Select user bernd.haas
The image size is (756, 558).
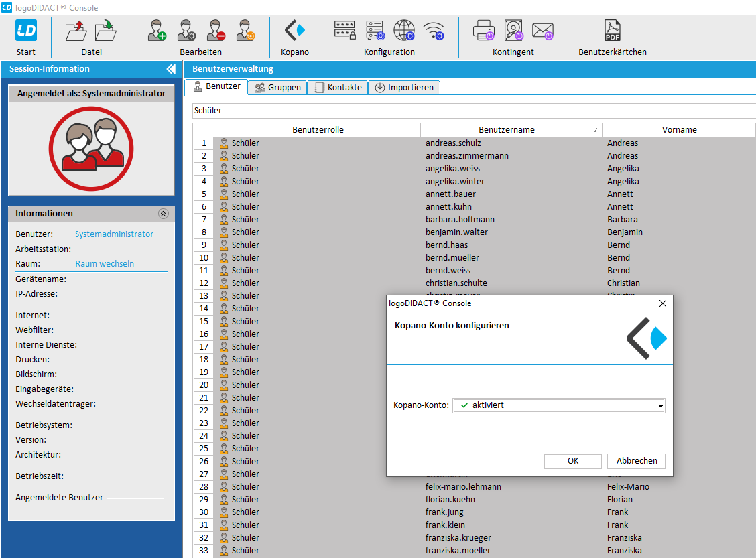(x=446, y=245)
